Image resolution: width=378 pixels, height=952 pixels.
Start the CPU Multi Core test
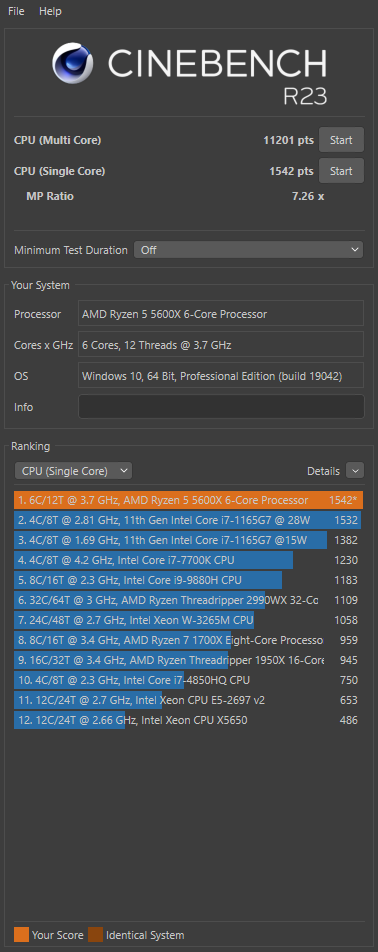[341, 140]
